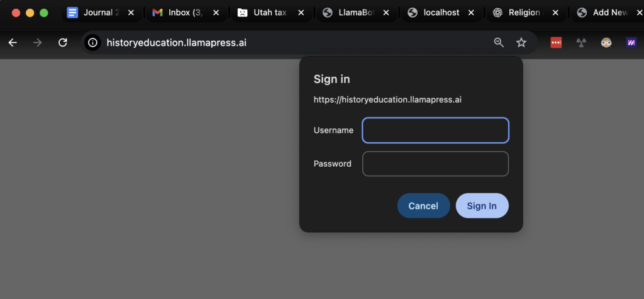View site information for historyeducation.llamapress.ai
The image size is (644, 299).
point(93,42)
